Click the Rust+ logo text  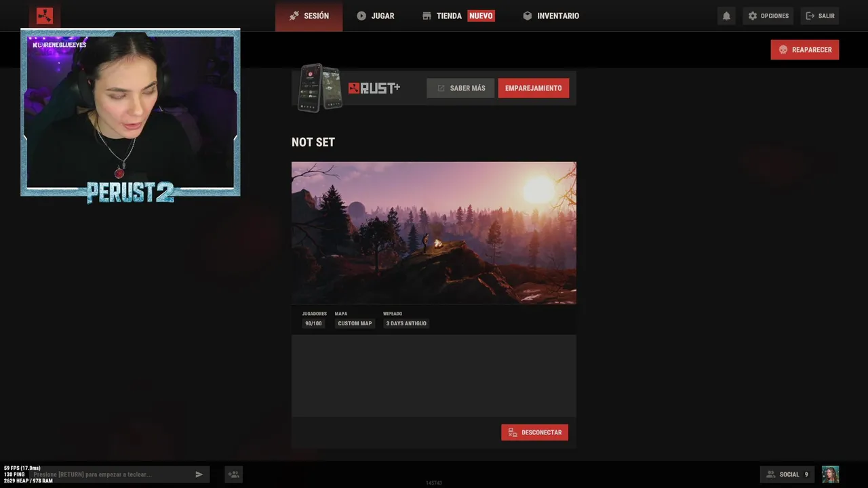click(x=374, y=88)
